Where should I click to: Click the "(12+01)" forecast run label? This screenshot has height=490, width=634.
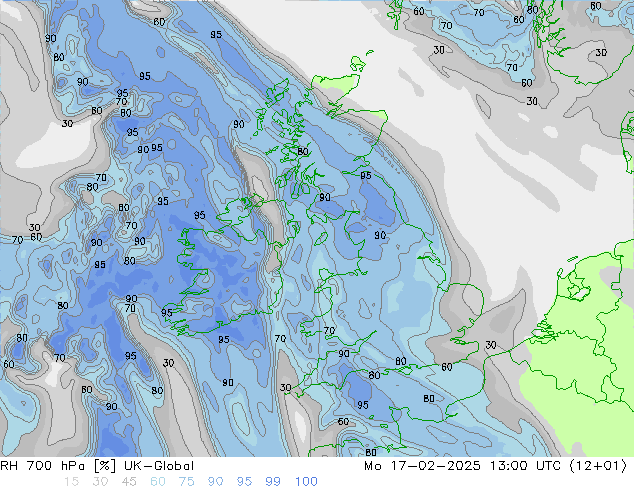[598, 466]
